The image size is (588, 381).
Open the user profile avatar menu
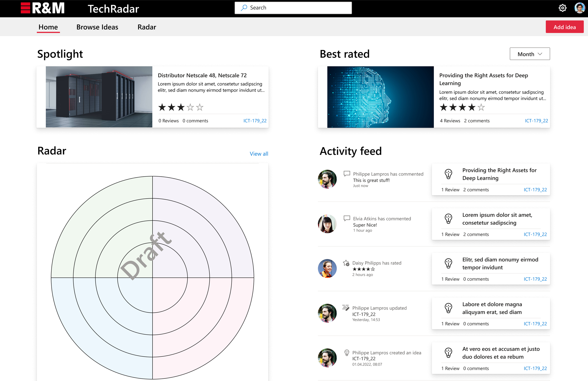(x=579, y=8)
